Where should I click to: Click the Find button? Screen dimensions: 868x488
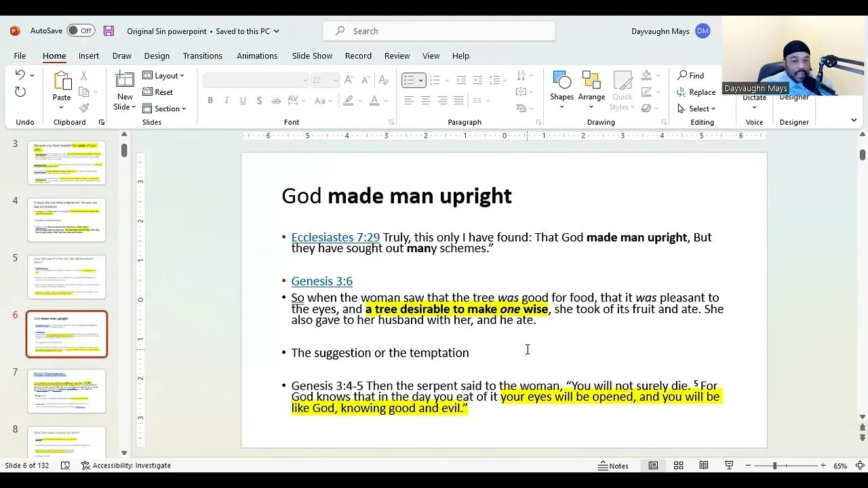tap(691, 75)
